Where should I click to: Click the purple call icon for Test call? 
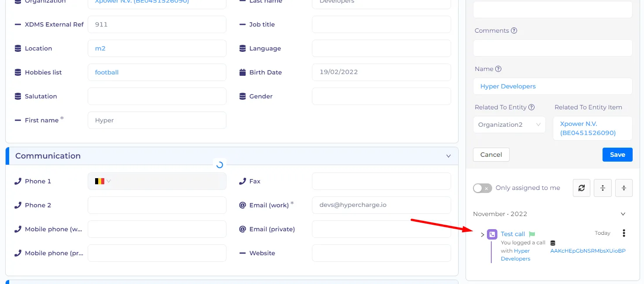click(x=492, y=234)
